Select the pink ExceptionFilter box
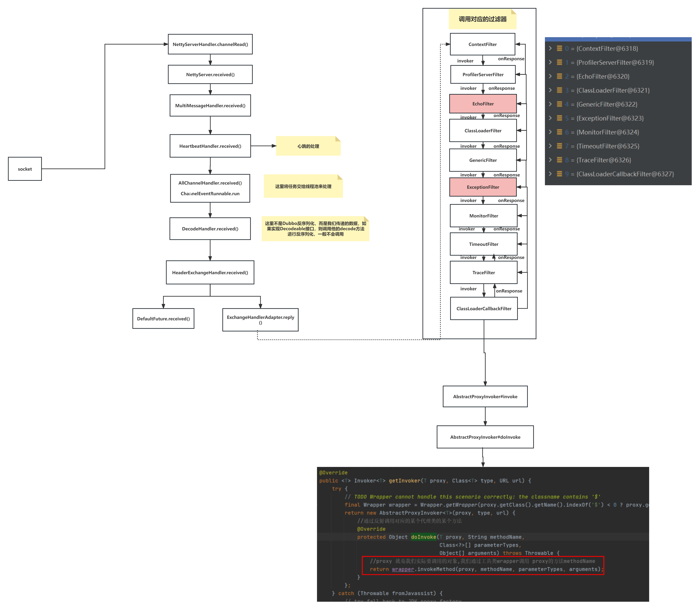The width and height of the screenshot is (700, 610). [x=483, y=187]
